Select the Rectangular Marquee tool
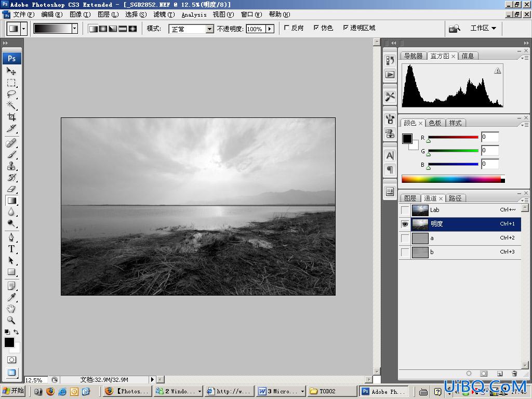Image resolution: width=532 pixels, height=399 pixels. 11,83
